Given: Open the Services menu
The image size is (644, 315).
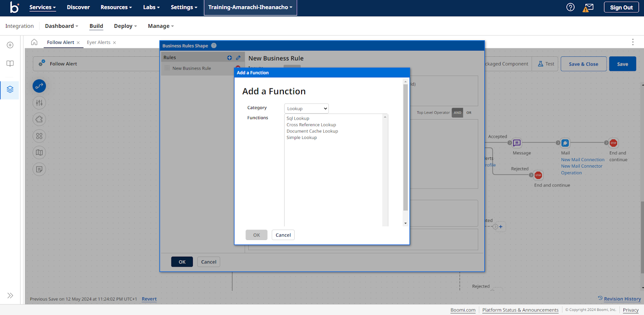Looking at the screenshot, I should 42,7.
